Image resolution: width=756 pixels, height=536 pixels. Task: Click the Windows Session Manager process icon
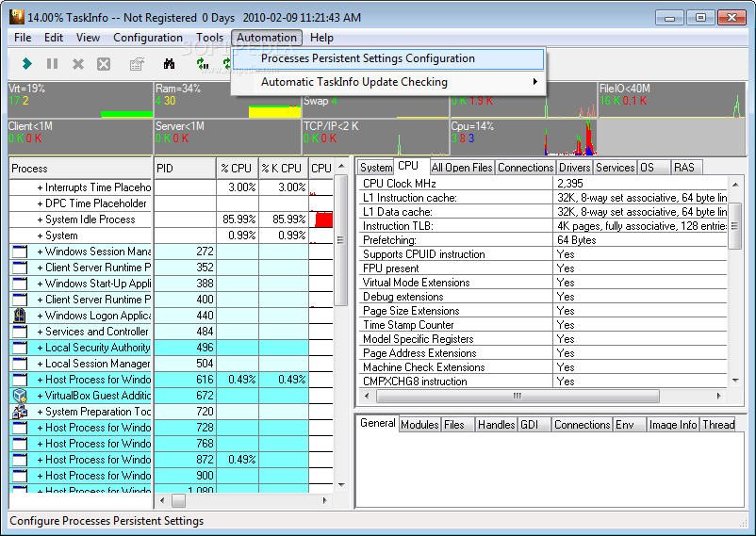tap(20, 252)
